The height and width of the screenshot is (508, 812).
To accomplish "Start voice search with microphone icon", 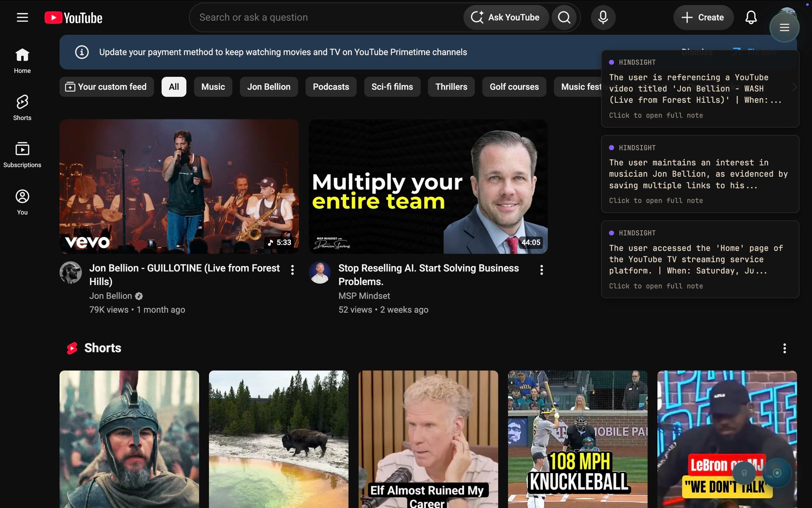I will tap(603, 17).
